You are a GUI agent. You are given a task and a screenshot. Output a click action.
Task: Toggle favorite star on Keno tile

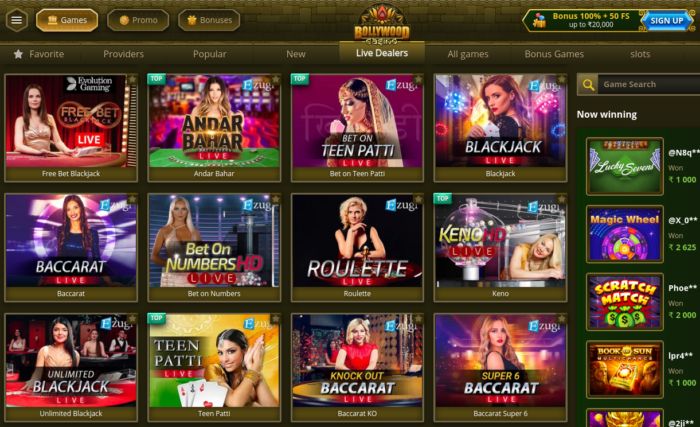point(562,199)
